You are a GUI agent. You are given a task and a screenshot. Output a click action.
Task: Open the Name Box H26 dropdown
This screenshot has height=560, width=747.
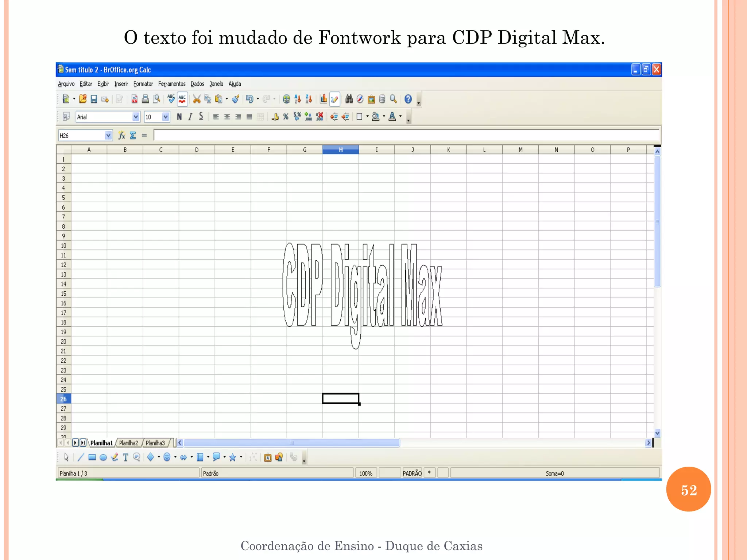tap(108, 136)
